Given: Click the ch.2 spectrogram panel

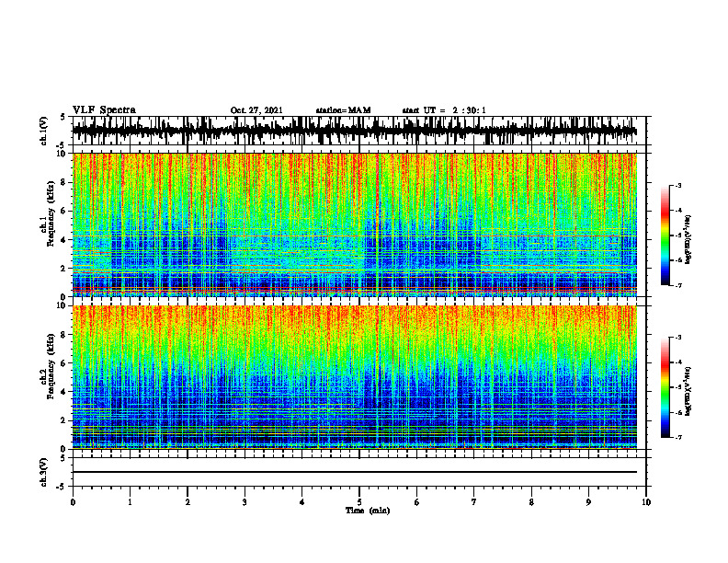Looking at the screenshot, I should (354, 377).
